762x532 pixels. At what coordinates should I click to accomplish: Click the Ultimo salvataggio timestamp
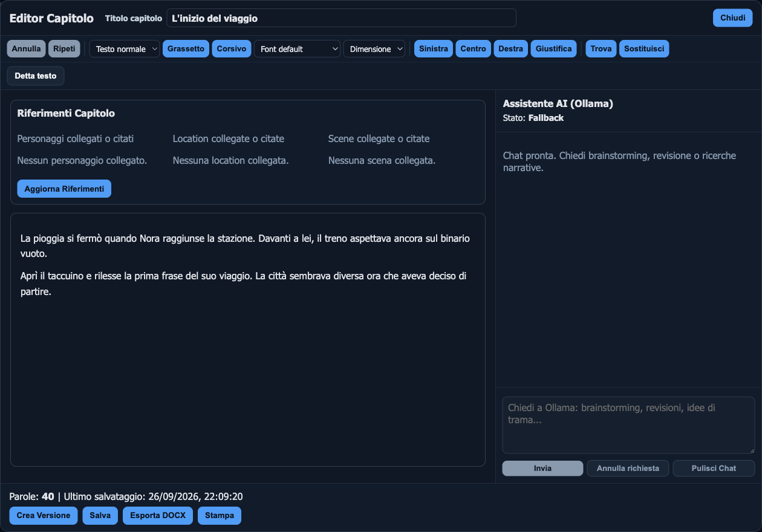[x=154, y=497]
